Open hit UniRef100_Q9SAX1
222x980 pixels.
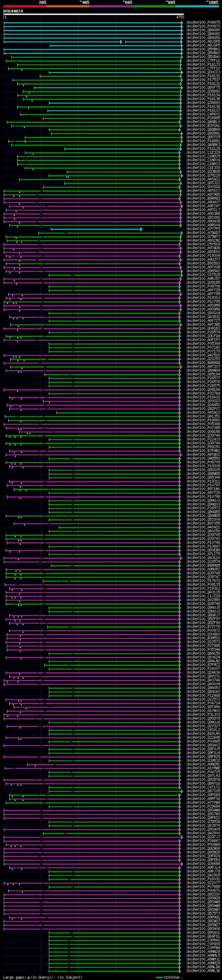coord(203,932)
